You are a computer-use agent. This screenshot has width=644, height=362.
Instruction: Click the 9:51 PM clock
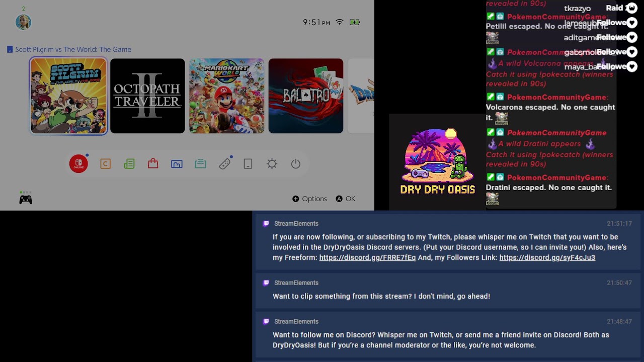(316, 22)
